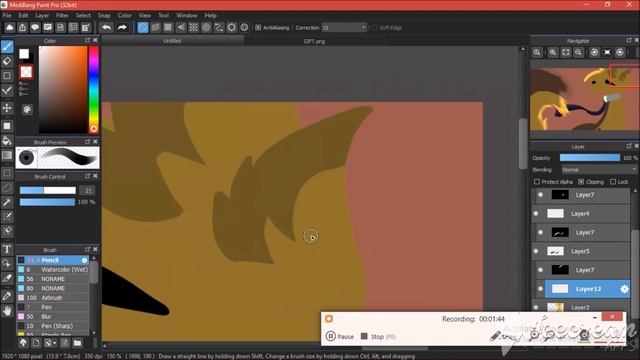Toggle visibility of Layer2
The width and height of the screenshot is (640, 360).
point(536,307)
